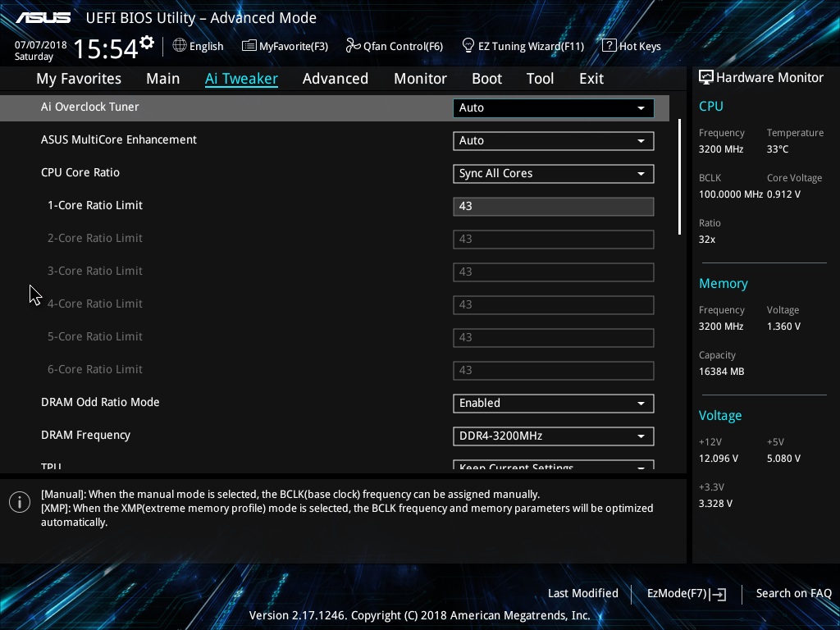Switch to EzMode(F7) text button

point(677,594)
